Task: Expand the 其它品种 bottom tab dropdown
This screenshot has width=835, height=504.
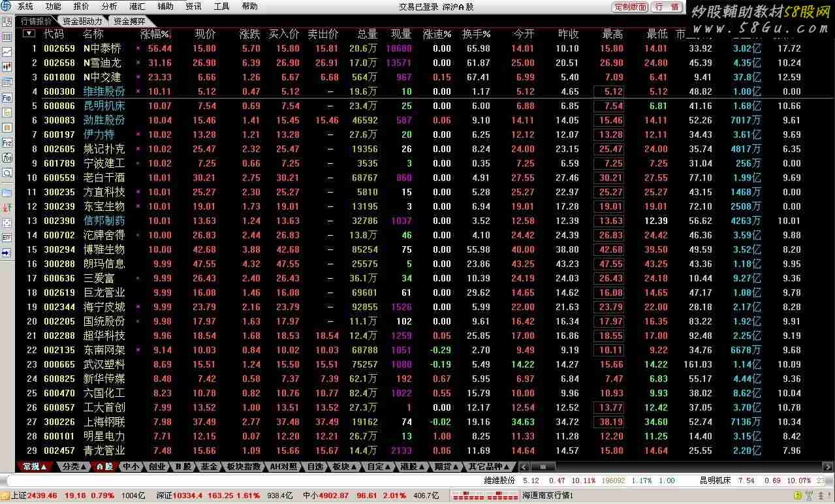Action: tap(490, 467)
